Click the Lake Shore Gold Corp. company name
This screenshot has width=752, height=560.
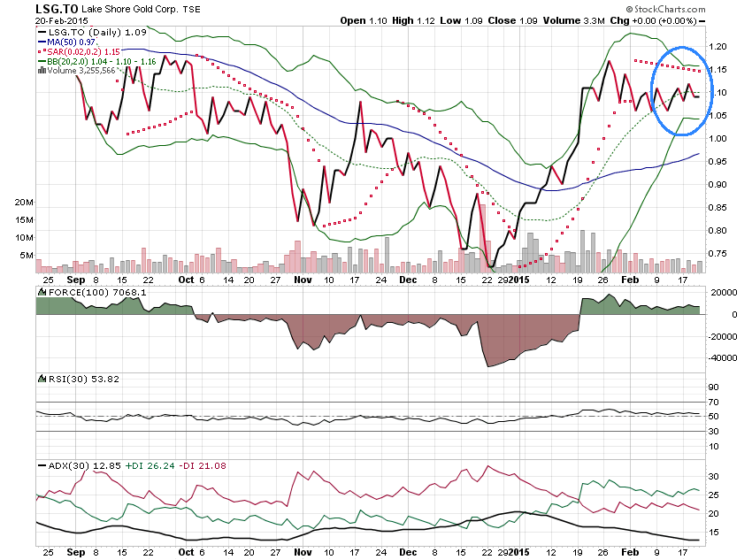coord(129,9)
